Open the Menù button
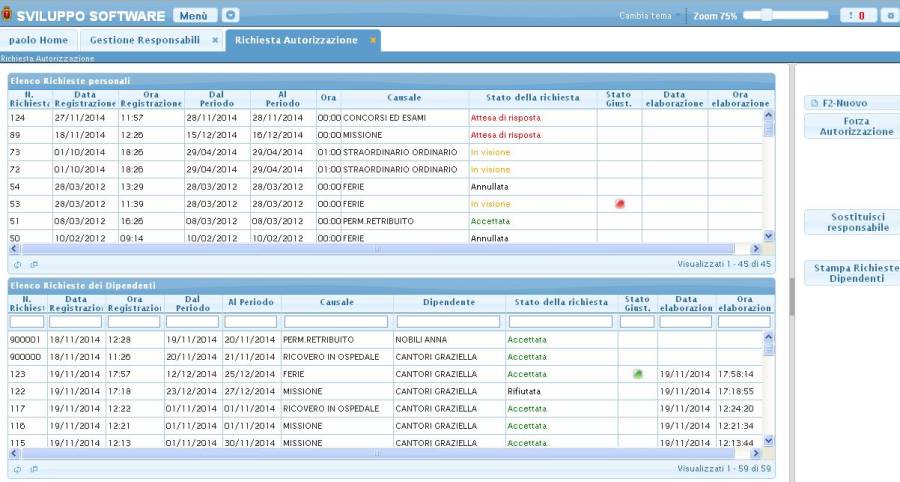This screenshot has height=482, width=900. 194,16
